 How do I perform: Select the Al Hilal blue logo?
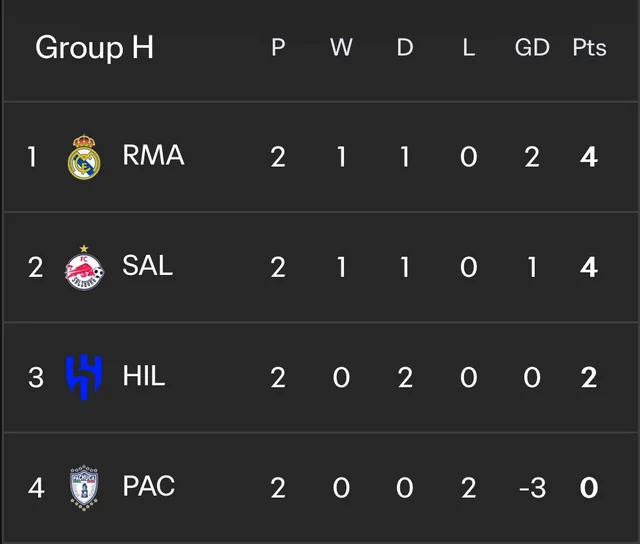pyautogui.click(x=84, y=377)
